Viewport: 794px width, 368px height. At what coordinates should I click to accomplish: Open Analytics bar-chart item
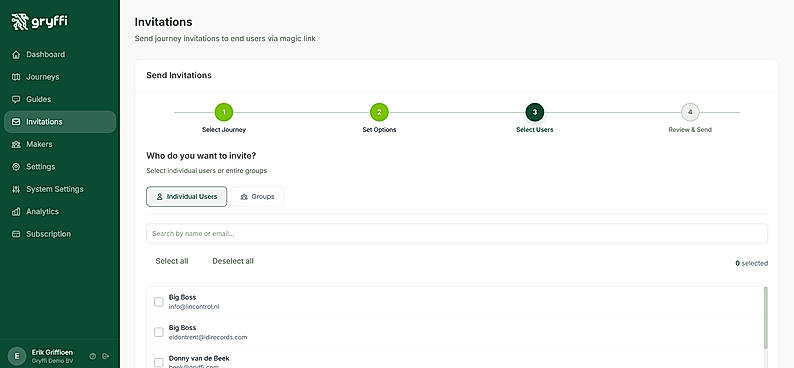coord(16,212)
